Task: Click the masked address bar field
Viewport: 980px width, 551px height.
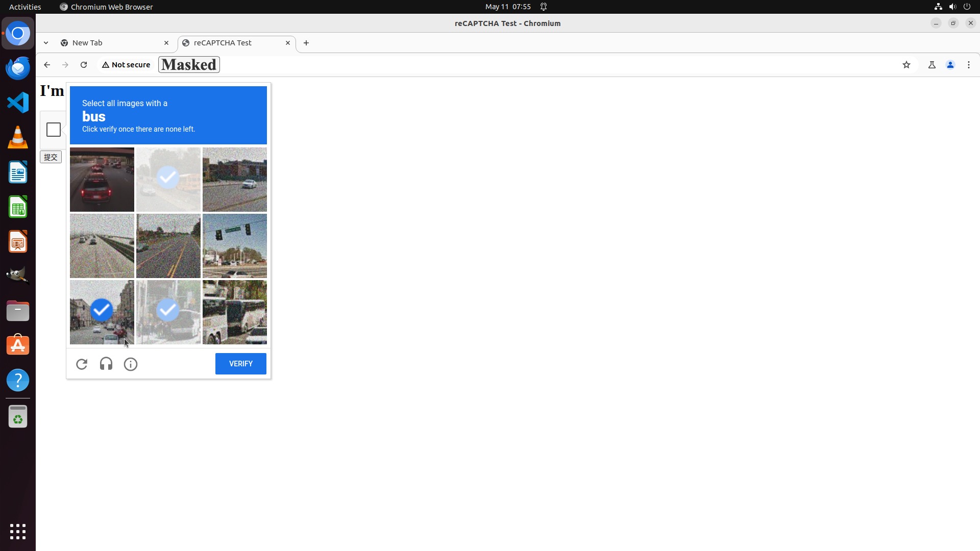Action: point(189,65)
